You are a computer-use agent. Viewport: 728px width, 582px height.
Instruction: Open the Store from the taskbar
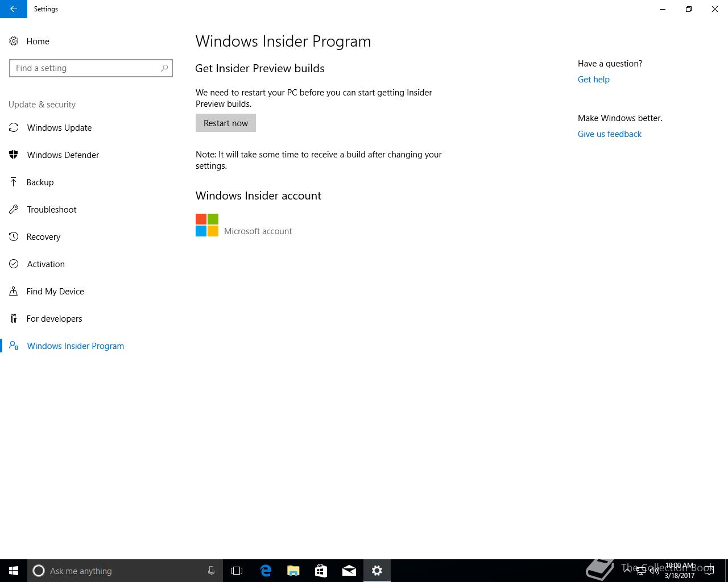pos(321,571)
